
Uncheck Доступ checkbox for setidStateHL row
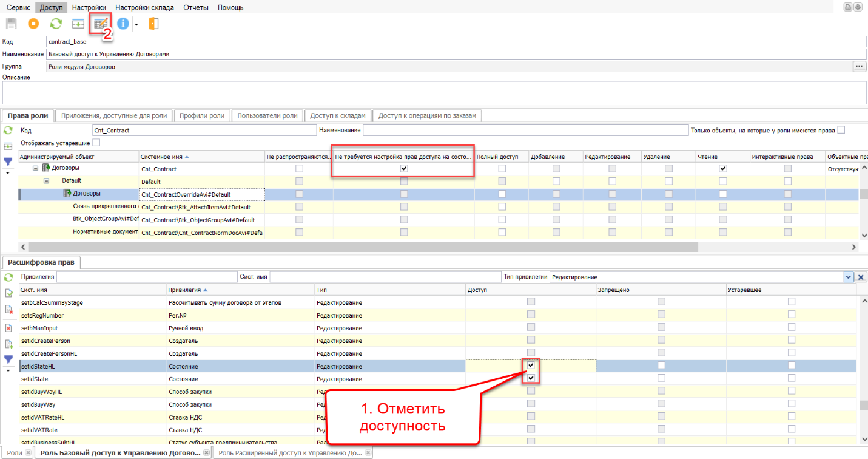531,365
